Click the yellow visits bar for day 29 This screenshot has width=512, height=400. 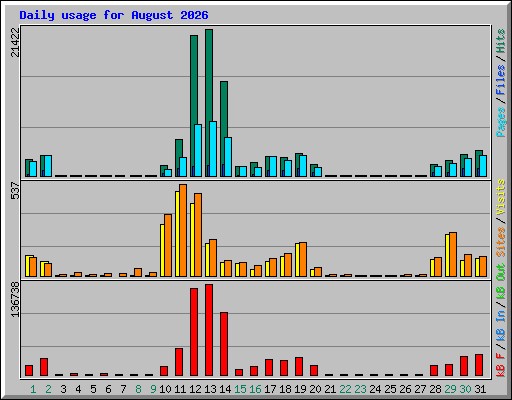tap(447, 256)
